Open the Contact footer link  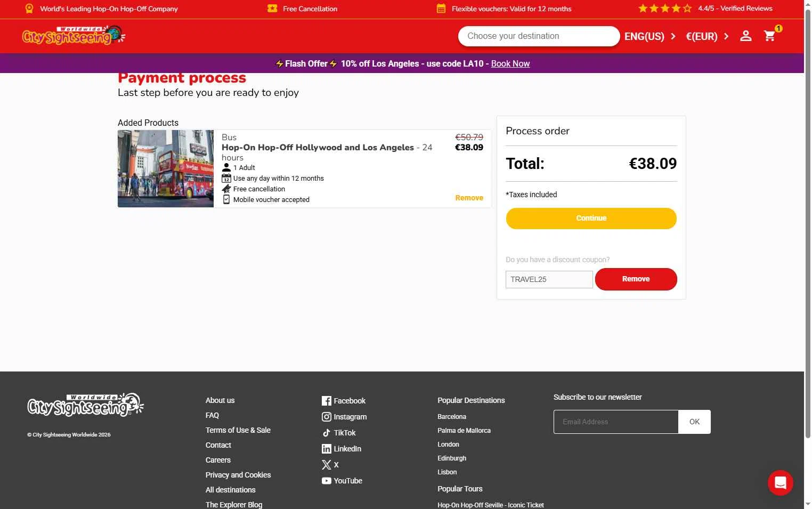[218, 445]
